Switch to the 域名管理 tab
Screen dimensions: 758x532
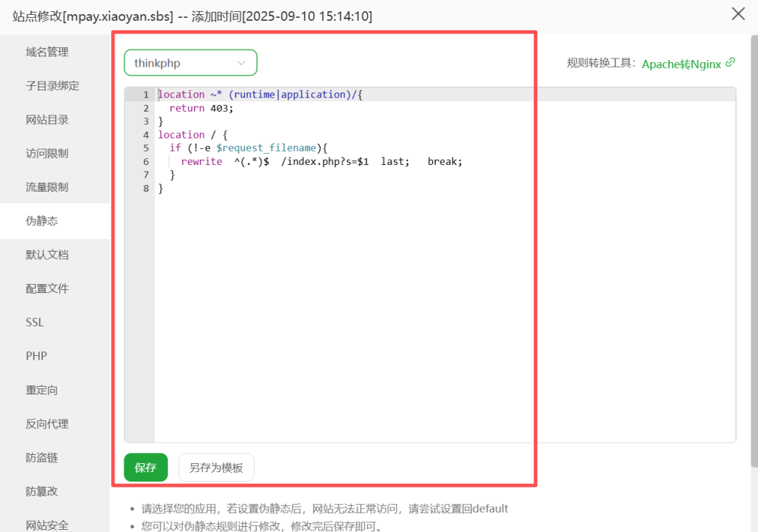[47, 52]
